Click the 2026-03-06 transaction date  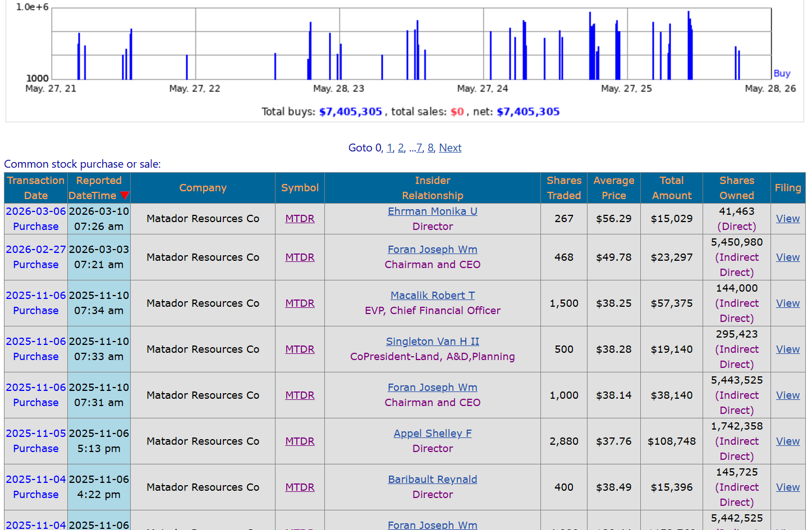click(36, 211)
